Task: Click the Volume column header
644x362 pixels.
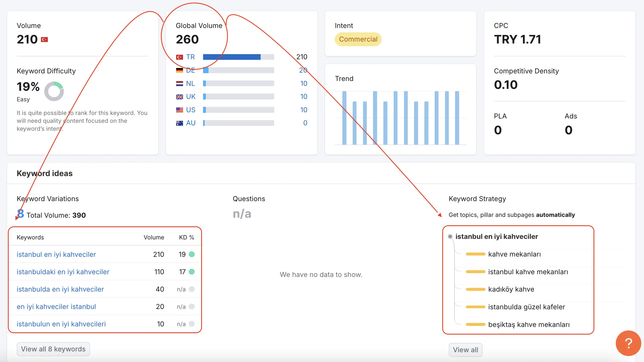Action: click(x=154, y=237)
